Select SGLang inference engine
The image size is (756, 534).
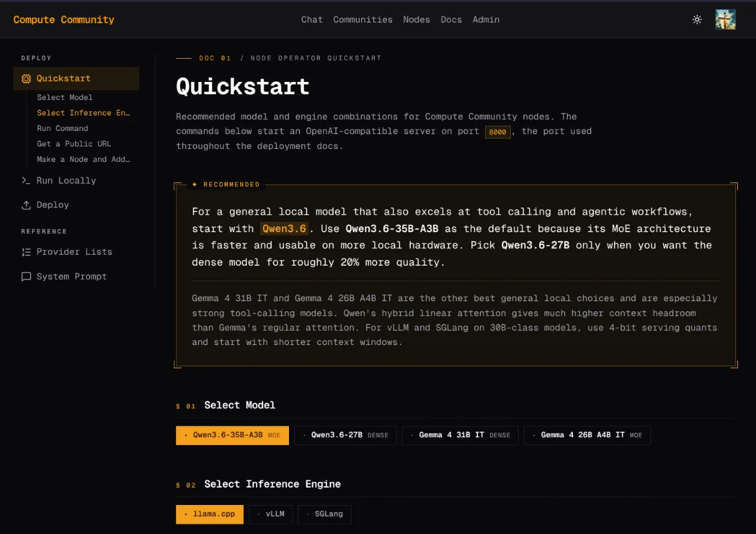click(x=324, y=514)
